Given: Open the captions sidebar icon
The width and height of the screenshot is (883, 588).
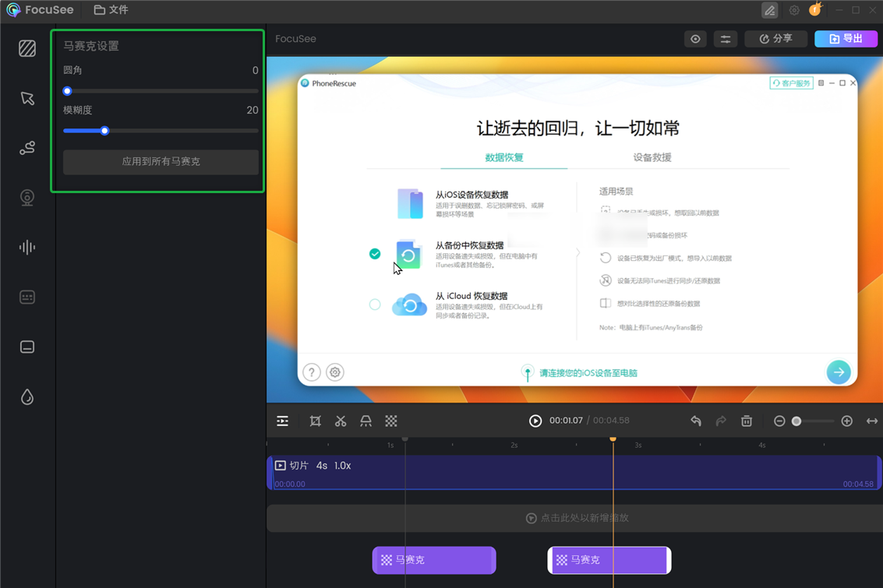Looking at the screenshot, I should pos(27,297).
